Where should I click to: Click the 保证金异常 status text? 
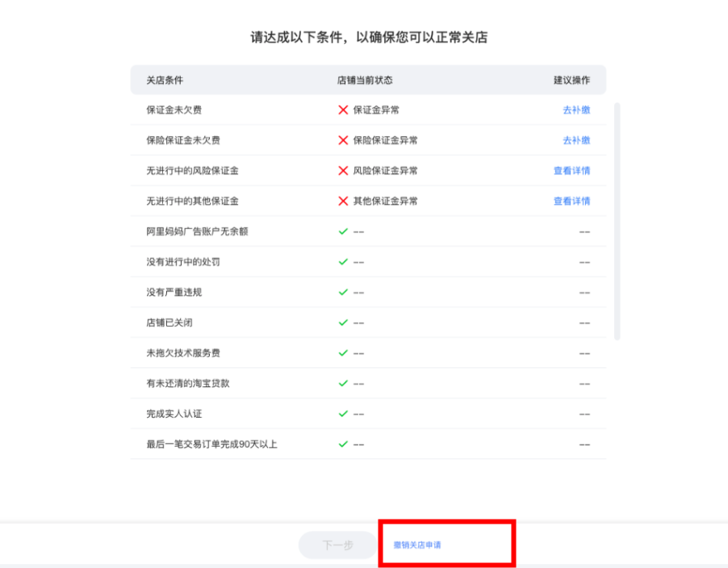coord(376,110)
